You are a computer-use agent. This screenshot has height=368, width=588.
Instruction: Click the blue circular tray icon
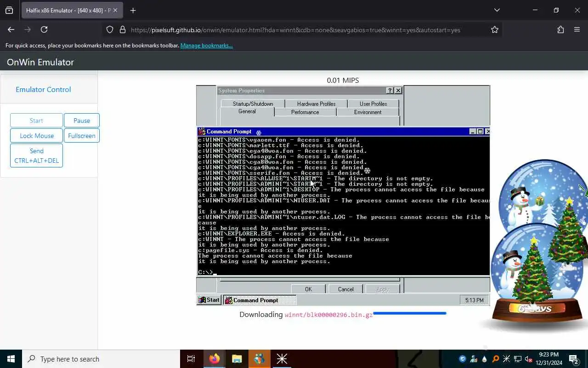tap(463, 359)
